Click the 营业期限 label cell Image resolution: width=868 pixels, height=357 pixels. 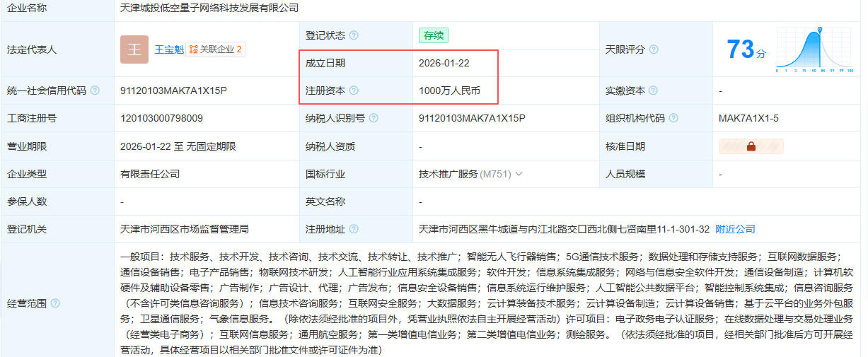coord(57,146)
